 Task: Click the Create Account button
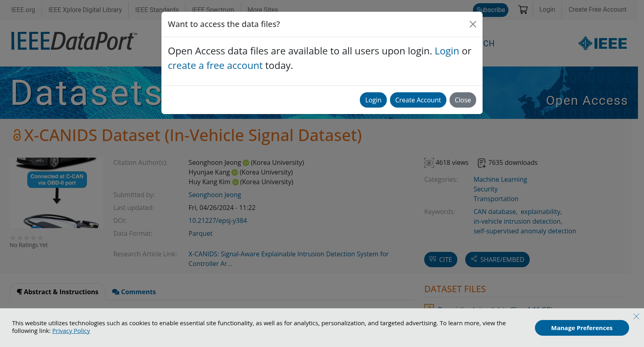[418, 100]
